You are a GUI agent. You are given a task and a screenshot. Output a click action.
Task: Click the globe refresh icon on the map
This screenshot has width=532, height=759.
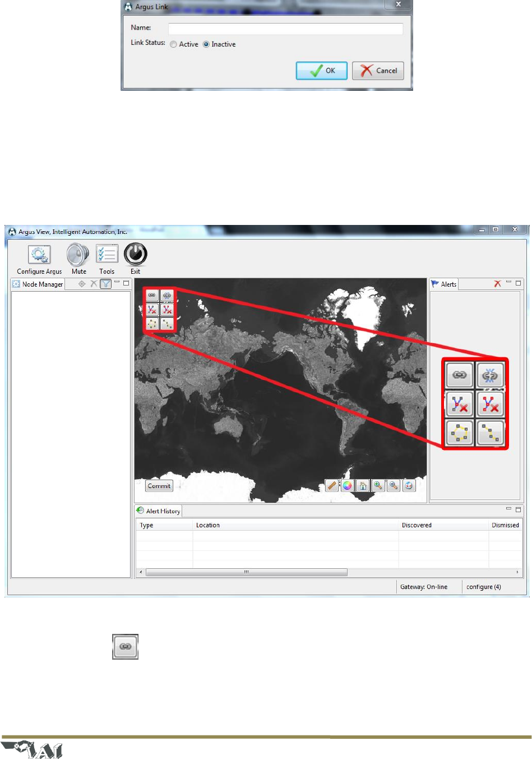(409, 486)
